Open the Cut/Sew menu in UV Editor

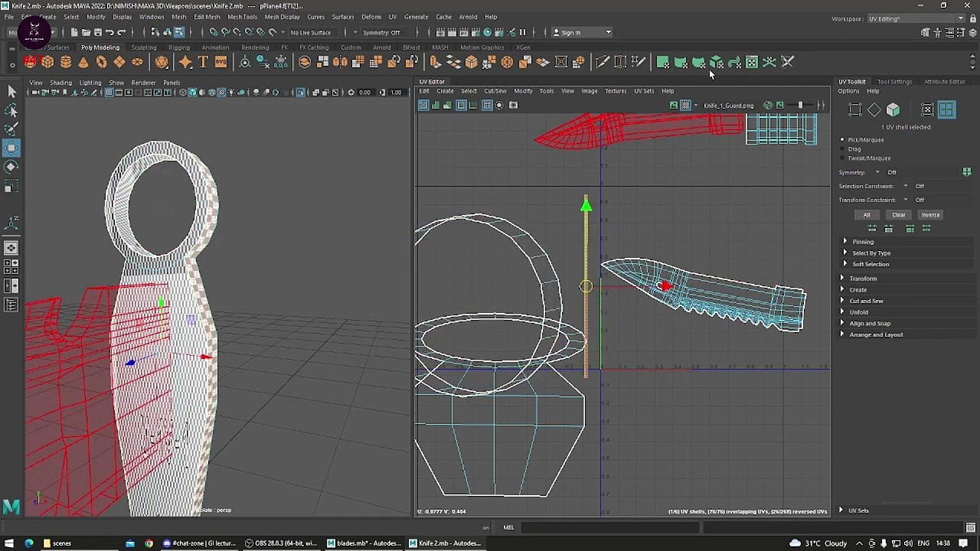(x=495, y=91)
